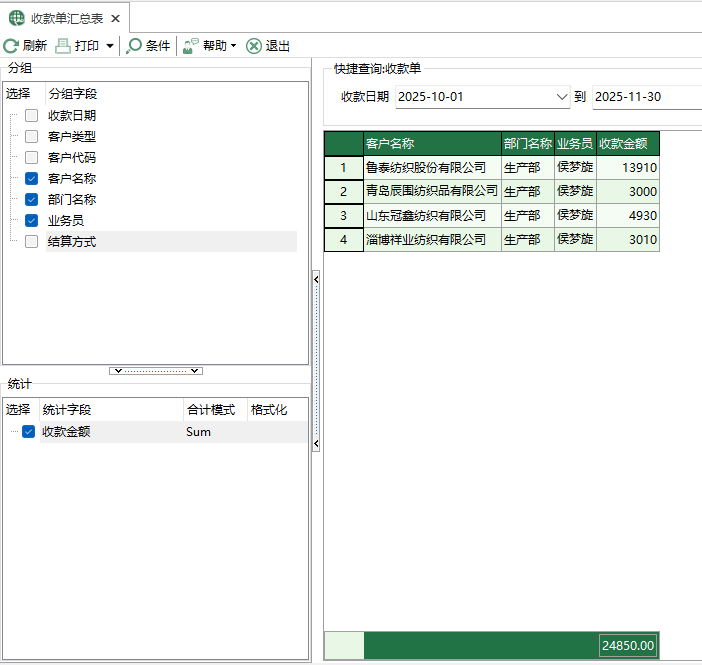The height and width of the screenshot is (665, 702).
Task: Open the start date dropdown 2025-10-01
Action: [561, 97]
